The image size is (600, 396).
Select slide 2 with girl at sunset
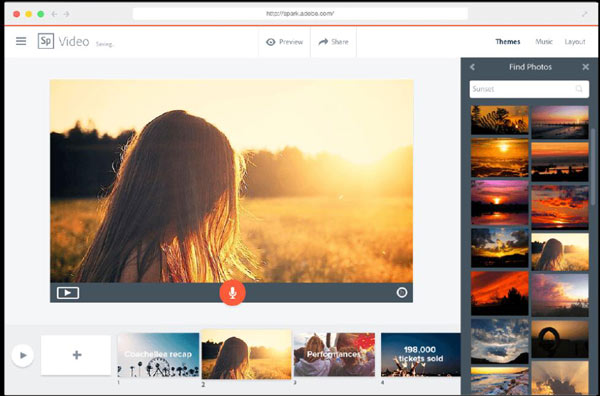coord(246,354)
